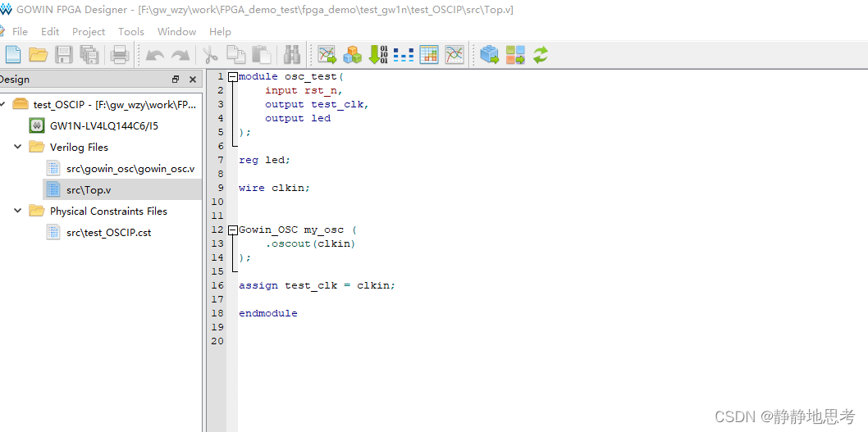Open the File menu
Image resolution: width=868 pixels, height=432 pixels.
20,31
